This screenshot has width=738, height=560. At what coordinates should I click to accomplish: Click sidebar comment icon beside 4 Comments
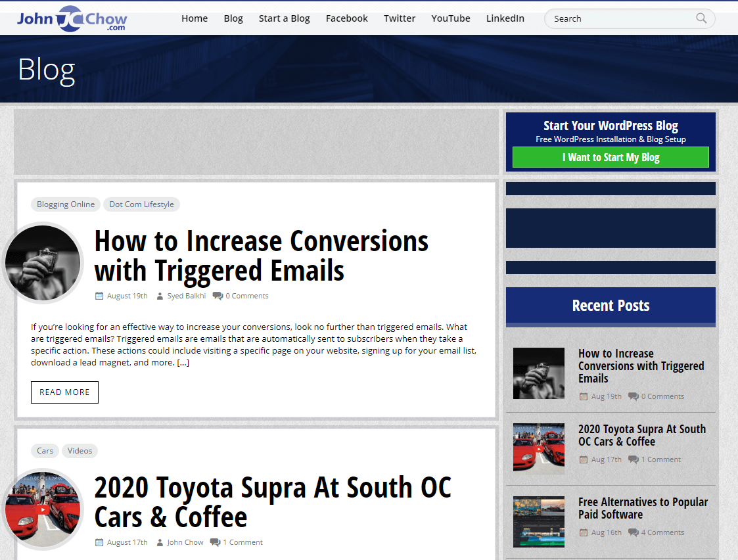(x=634, y=532)
